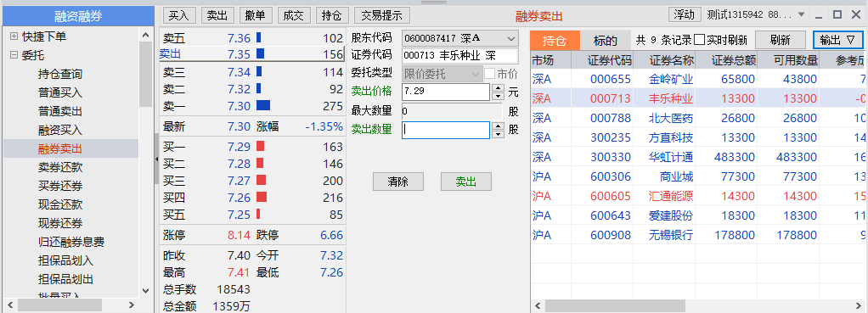
Task: Open the 持仓 toolbar button
Action: click(x=331, y=15)
